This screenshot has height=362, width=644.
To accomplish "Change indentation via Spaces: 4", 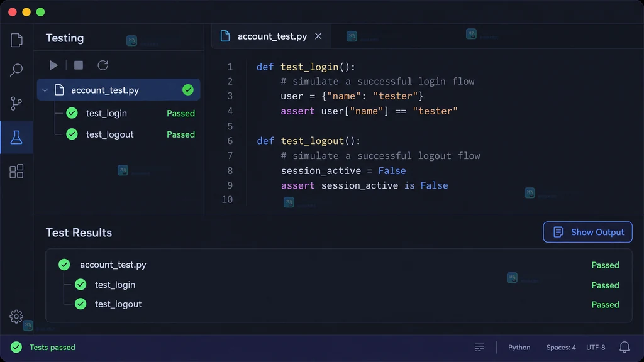I will coord(561,347).
